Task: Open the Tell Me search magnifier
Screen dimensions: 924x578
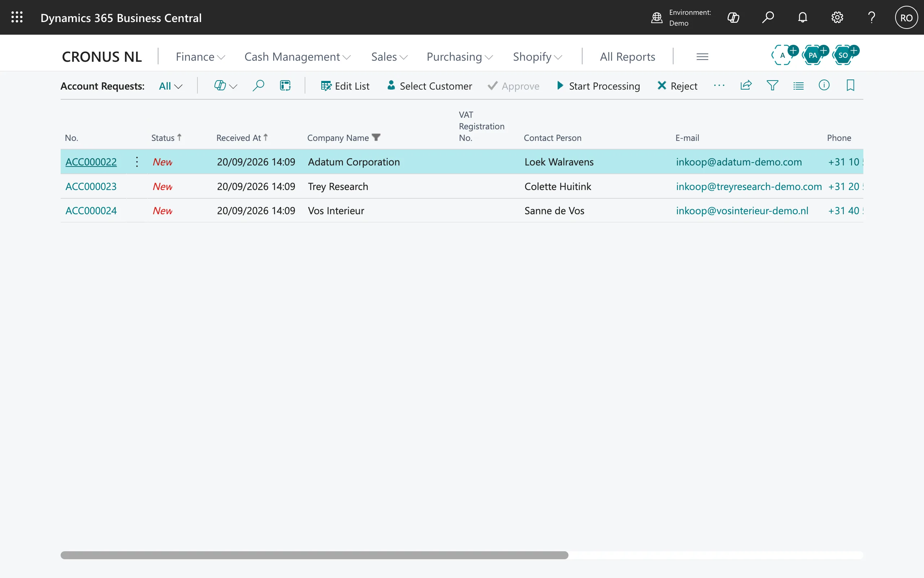Action: [x=768, y=18]
